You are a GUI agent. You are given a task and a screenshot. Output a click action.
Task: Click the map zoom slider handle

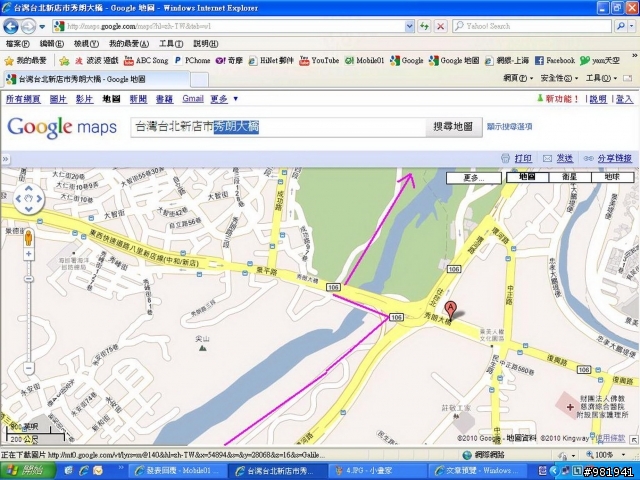29,279
